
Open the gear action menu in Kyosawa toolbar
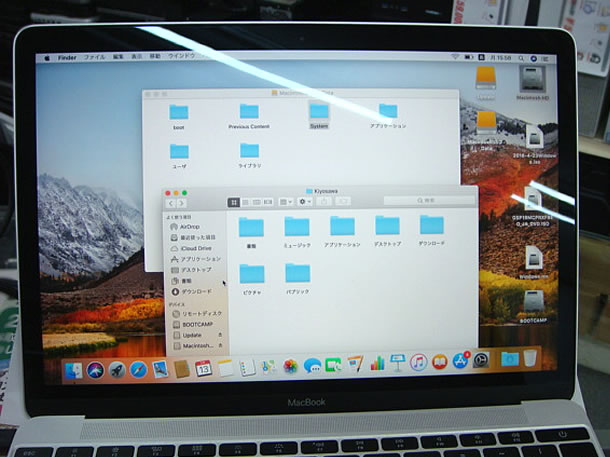(305, 201)
